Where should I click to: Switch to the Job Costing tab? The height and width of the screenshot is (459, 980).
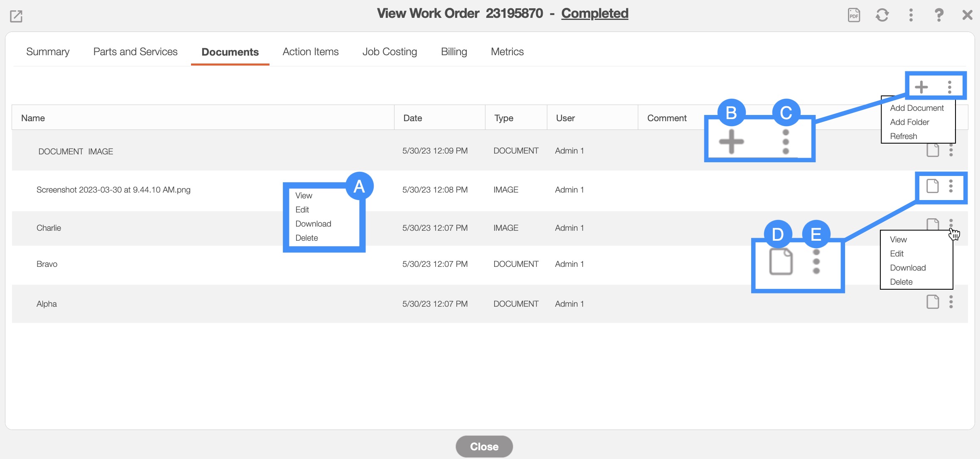(390, 52)
